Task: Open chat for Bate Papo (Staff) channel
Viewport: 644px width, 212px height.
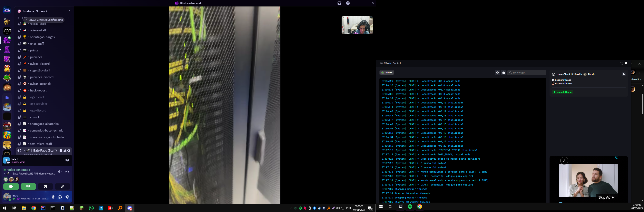Action: pos(61,151)
